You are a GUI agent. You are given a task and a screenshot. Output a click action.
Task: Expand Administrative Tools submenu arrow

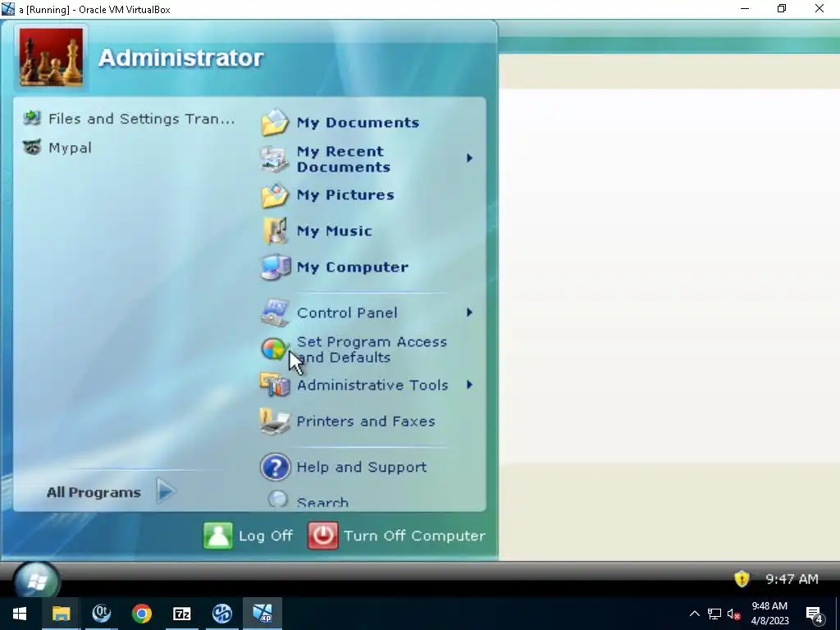469,385
